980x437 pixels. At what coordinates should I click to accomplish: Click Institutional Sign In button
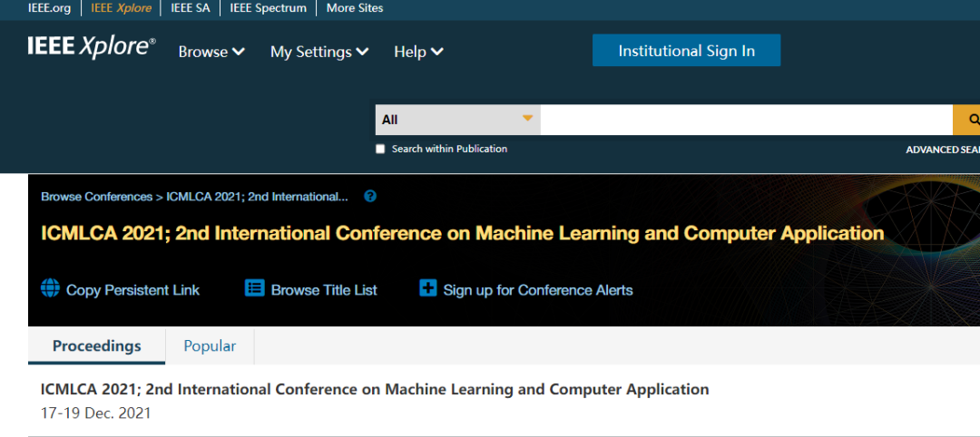(x=686, y=51)
